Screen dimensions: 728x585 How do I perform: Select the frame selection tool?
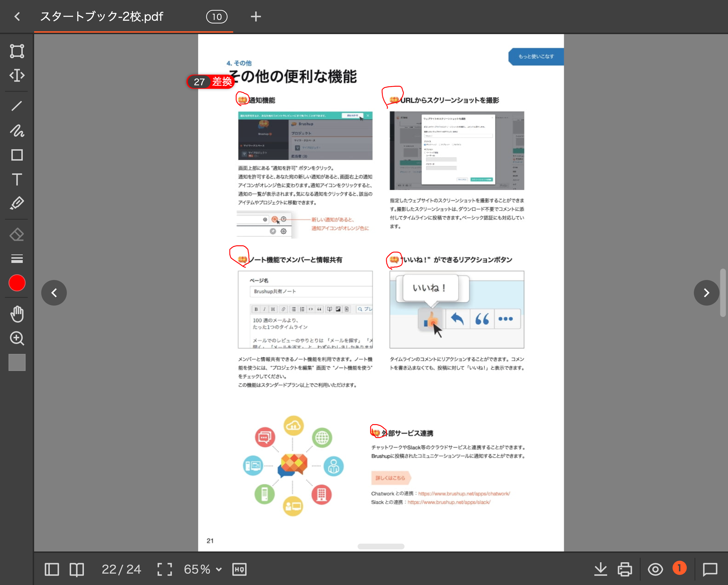point(16,51)
